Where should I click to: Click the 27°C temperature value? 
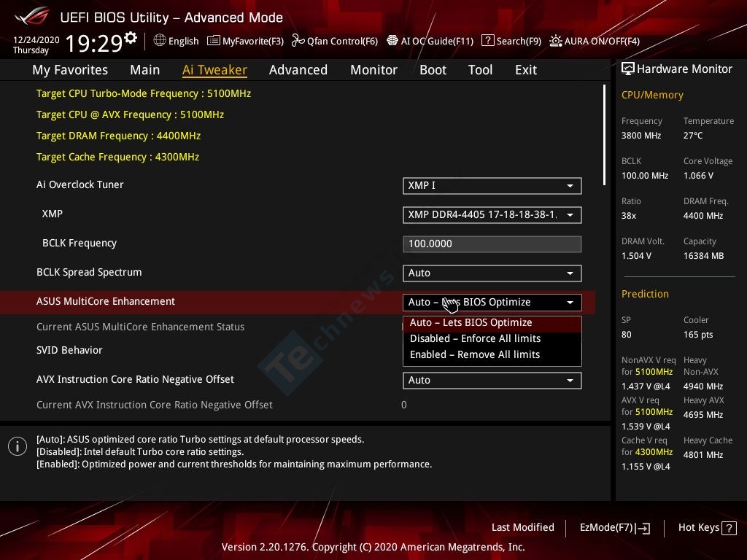click(693, 136)
